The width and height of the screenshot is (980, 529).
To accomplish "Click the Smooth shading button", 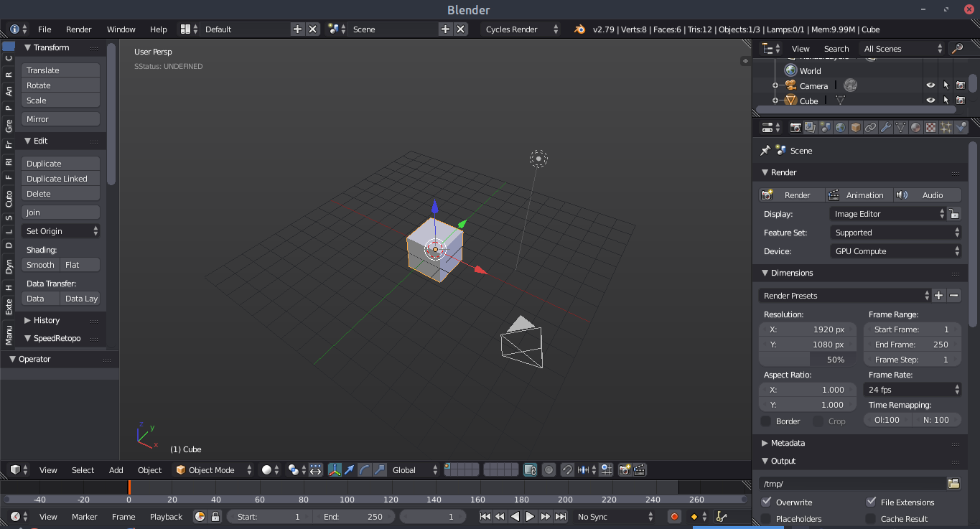I will [41, 265].
